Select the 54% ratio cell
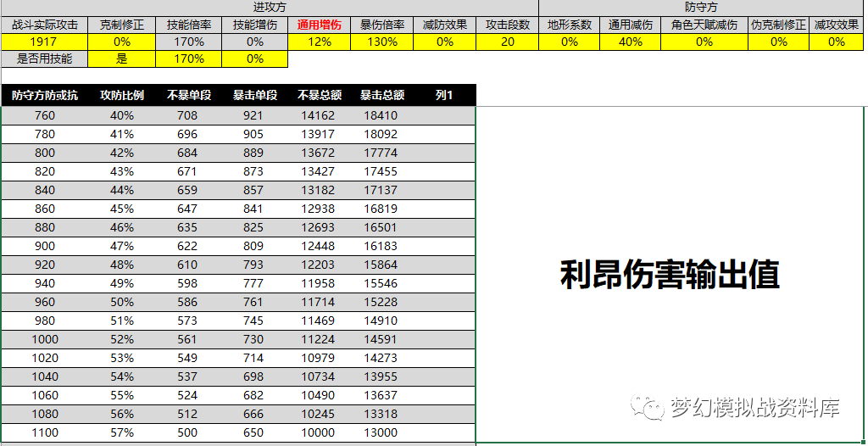 coord(122,376)
